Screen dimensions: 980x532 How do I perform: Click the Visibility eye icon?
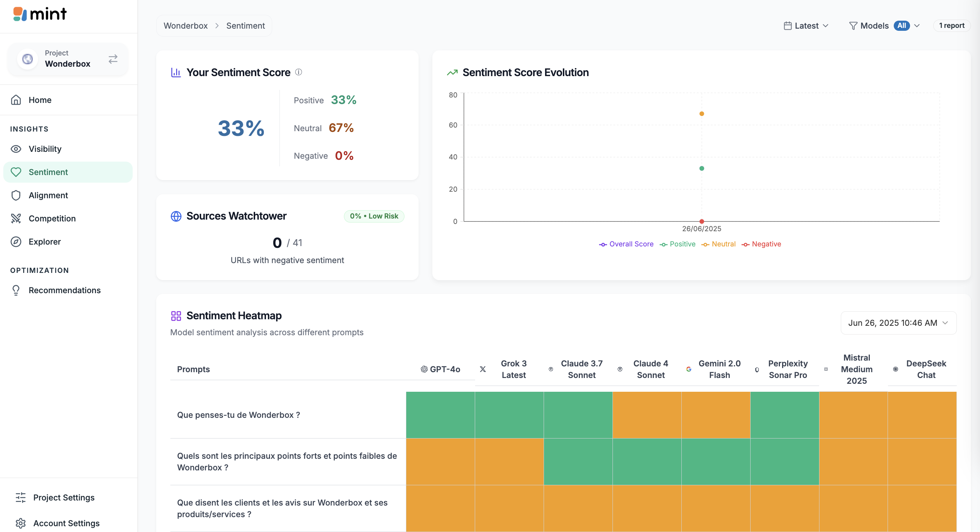click(16, 149)
